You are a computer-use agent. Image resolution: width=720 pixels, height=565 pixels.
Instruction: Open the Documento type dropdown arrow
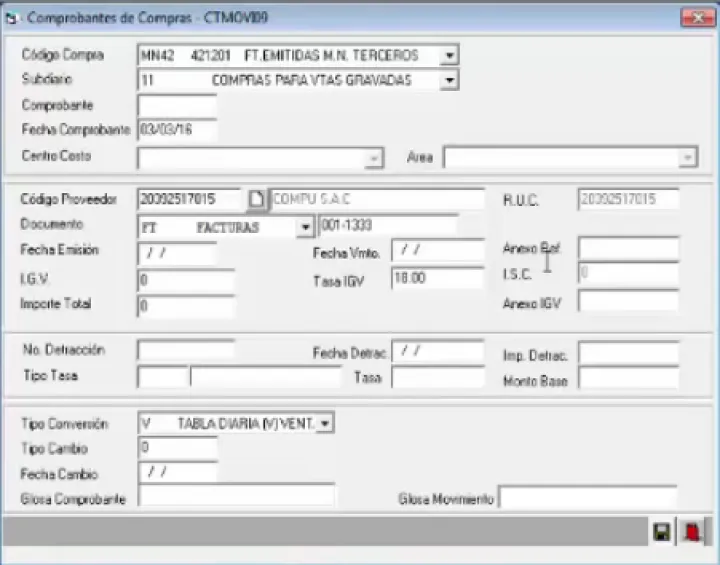[x=305, y=228]
